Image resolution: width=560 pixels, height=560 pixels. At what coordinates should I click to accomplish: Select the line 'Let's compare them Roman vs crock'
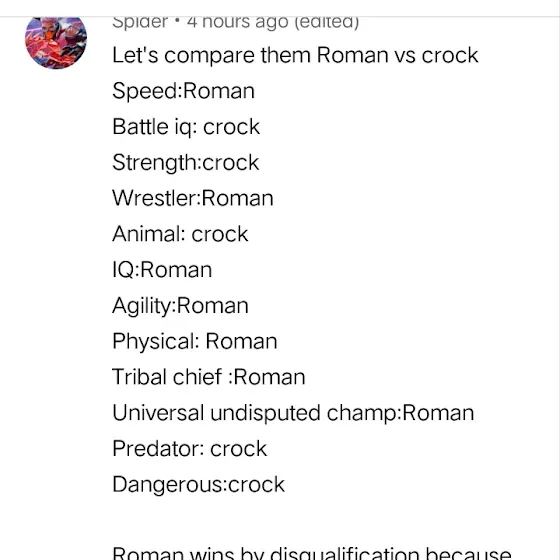coord(295,56)
